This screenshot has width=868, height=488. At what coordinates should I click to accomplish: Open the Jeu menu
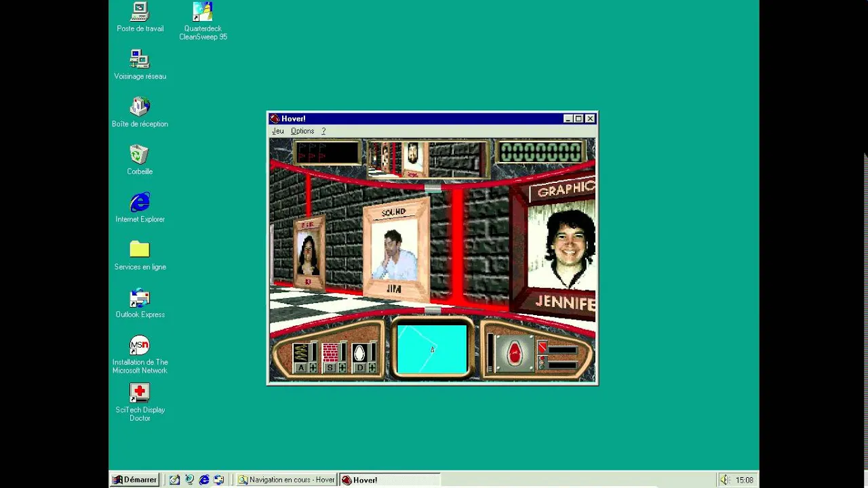point(278,131)
